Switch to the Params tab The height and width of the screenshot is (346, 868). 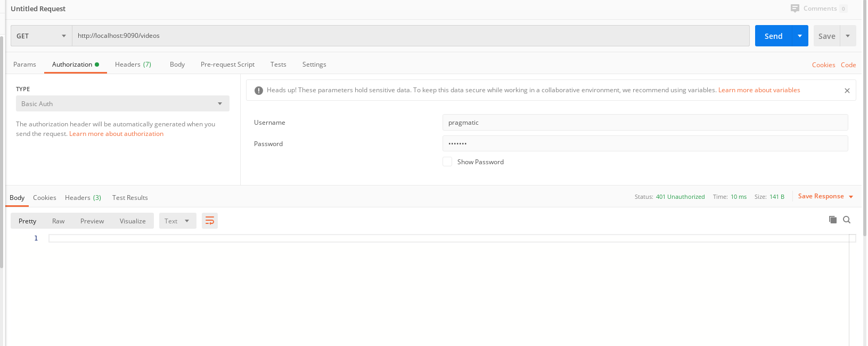pyautogui.click(x=24, y=65)
